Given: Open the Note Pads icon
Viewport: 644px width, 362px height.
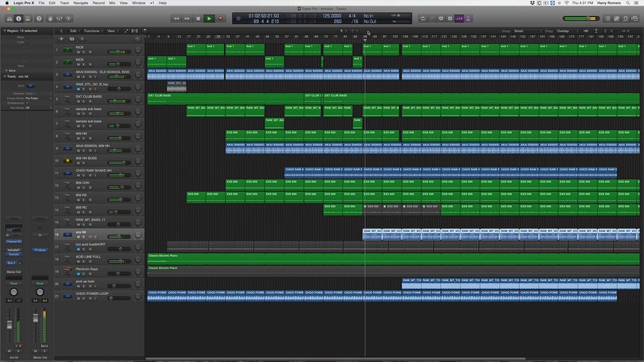Looking at the screenshot, I should coord(616,19).
